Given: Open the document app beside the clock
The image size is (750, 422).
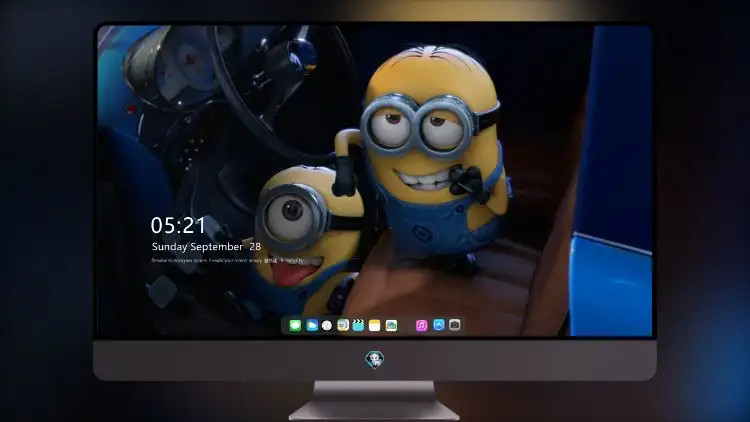Looking at the screenshot, I should (343, 325).
